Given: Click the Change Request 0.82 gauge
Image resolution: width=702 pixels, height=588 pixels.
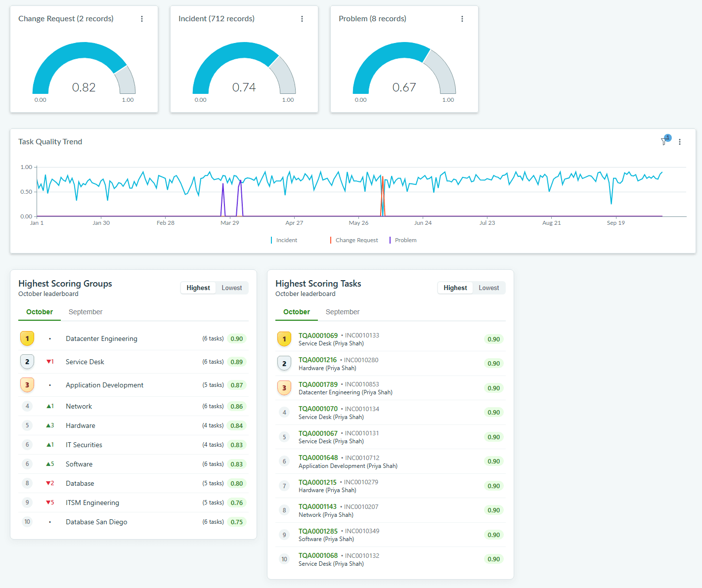Looking at the screenshot, I should (x=84, y=68).
